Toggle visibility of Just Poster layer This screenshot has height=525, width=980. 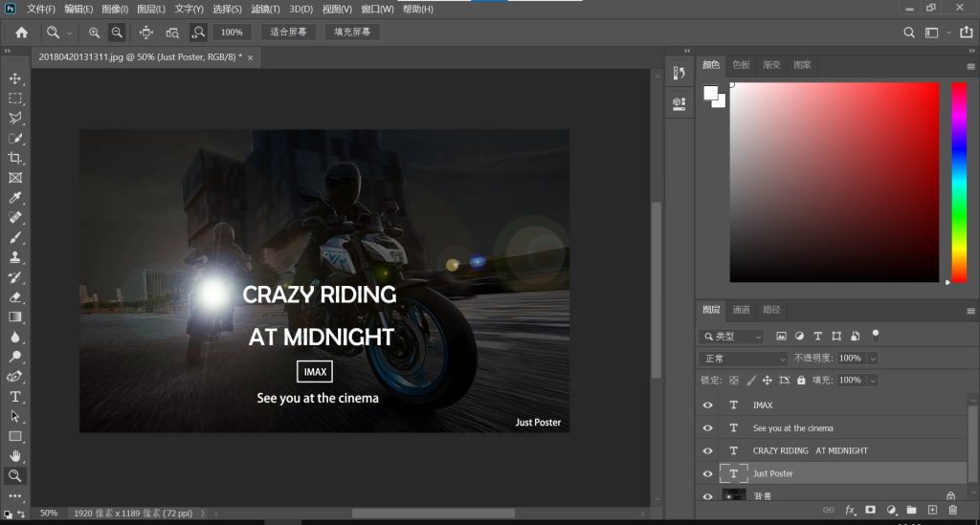708,473
